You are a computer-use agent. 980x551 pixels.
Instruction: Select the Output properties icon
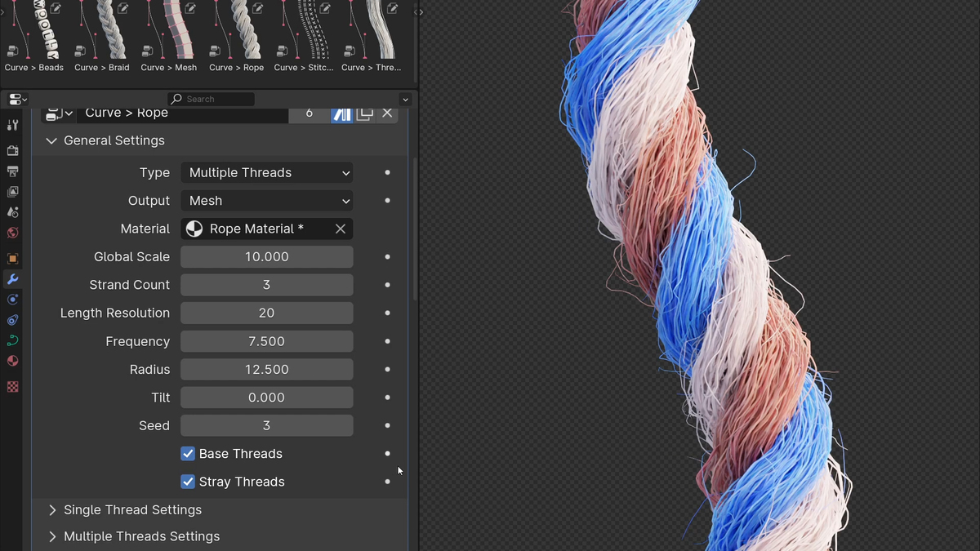point(12,171)
